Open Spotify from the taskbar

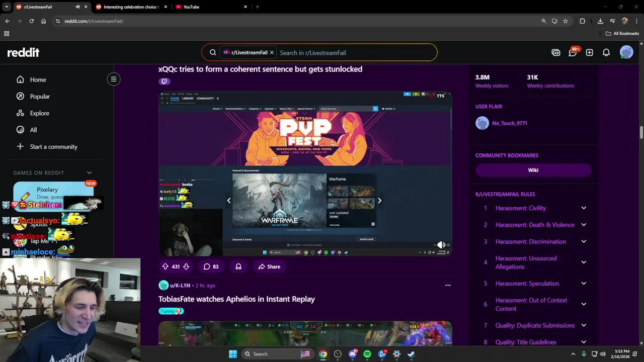tap(367, 354)
